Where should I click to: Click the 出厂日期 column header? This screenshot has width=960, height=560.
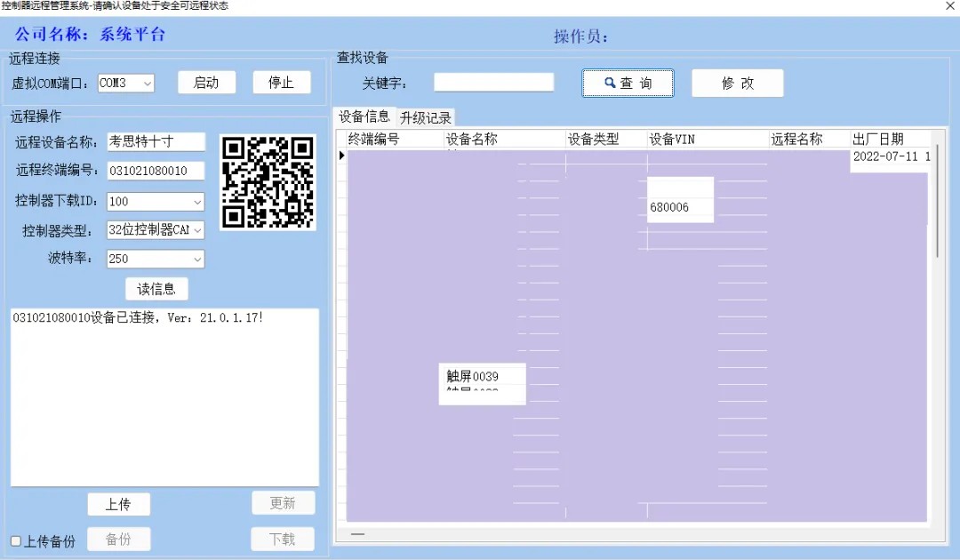[889, 139]
